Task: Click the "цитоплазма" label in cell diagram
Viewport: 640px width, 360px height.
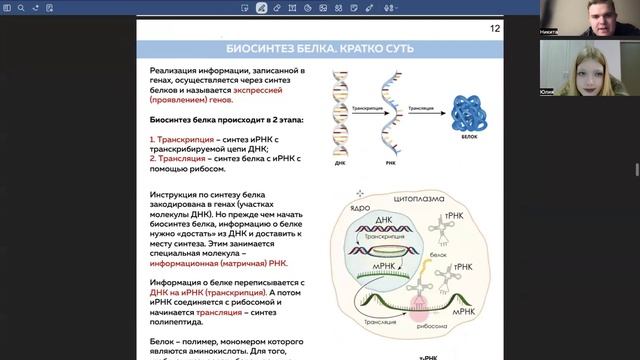Action: click(x=419, y=199)
